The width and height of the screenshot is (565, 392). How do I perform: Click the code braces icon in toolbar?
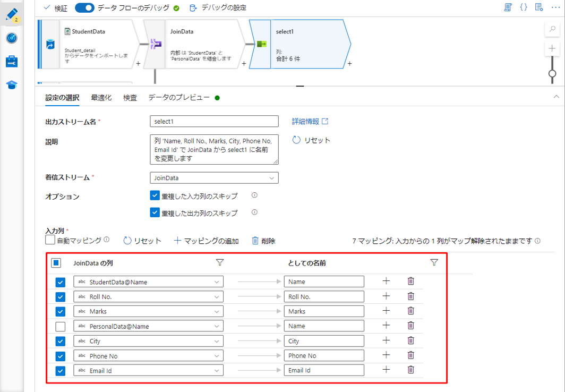click(523, 7)
